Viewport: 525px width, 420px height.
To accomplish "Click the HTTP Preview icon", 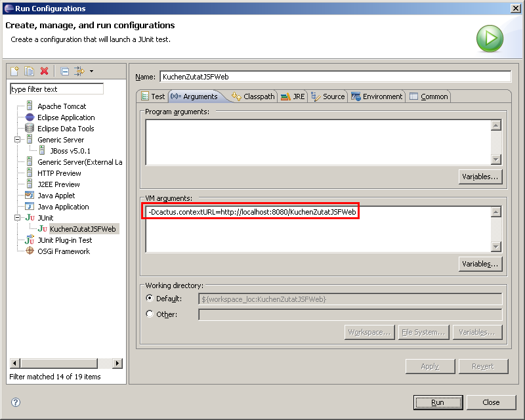I will 30,173.
